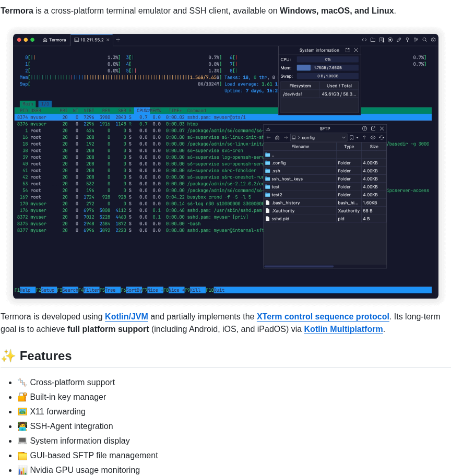Click the SFTP panel horizontal scrollbar
This screenshot has width=451, height=476.
[299, 267]
